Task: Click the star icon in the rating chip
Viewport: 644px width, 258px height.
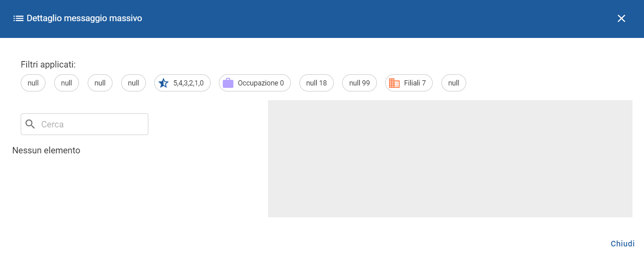Action: coord(163,83)
